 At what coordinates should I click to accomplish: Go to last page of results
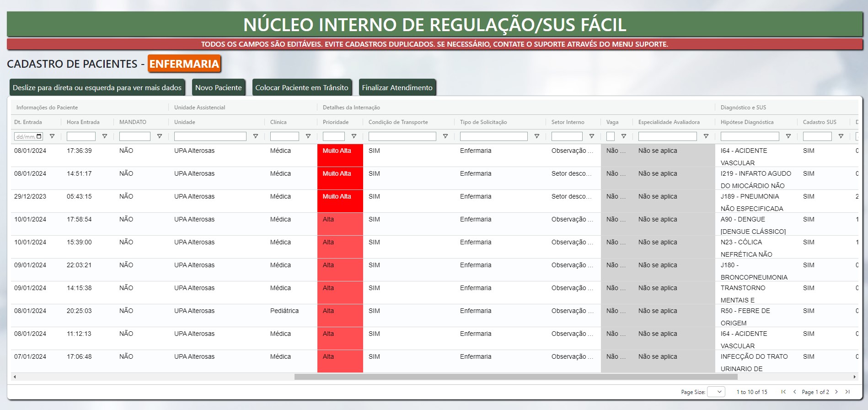point(847,392)
